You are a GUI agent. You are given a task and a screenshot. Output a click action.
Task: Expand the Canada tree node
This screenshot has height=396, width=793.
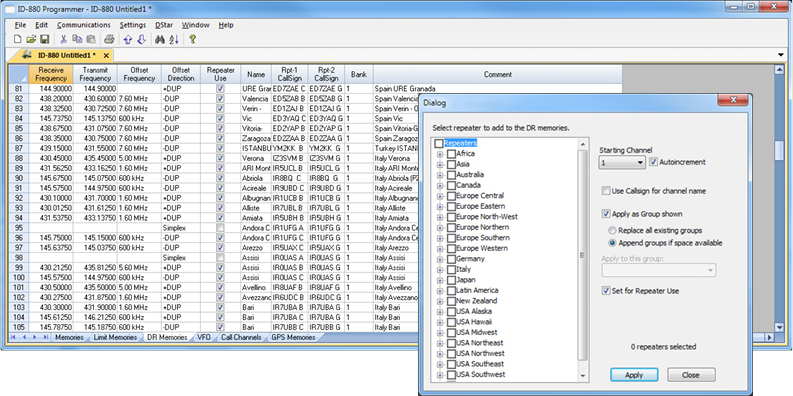click(439, 185)
